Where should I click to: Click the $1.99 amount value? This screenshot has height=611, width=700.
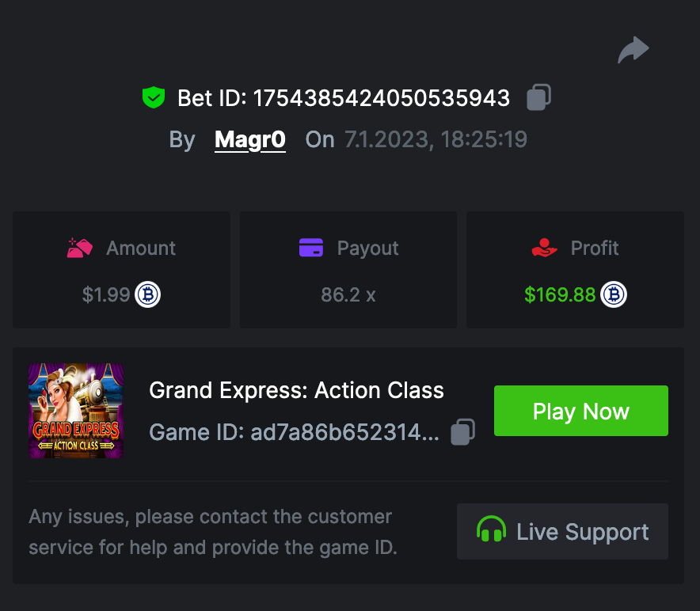[x=105, y=295]
